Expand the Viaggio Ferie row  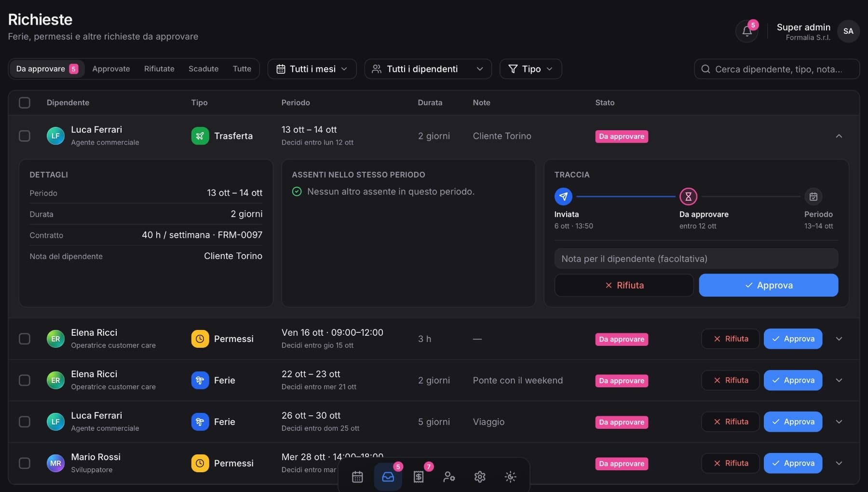[839, 422]
